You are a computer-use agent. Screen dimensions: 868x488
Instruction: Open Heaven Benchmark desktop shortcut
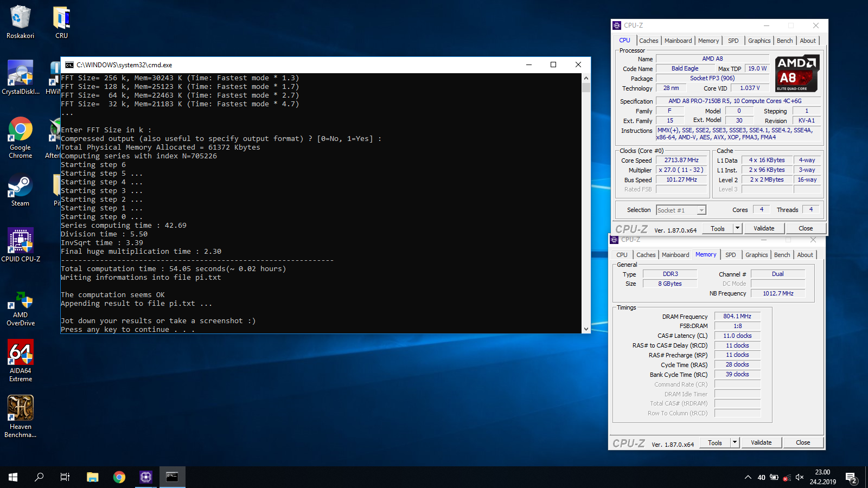(20, 416)
